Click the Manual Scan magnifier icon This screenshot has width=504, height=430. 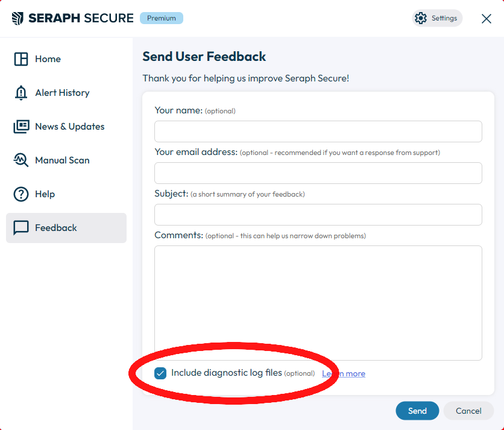21,160
